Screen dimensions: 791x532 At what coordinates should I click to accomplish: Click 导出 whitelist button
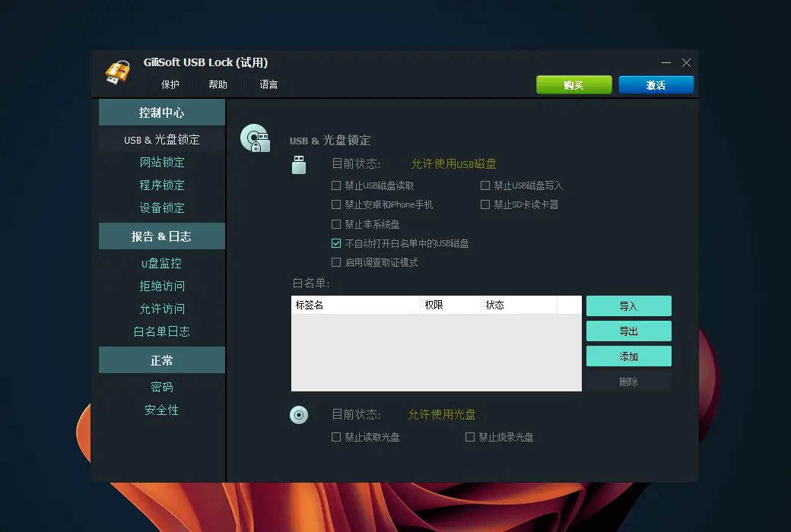[x=628, y=331]
